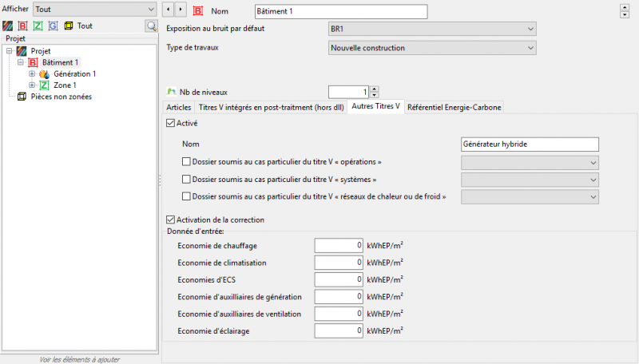The width and height of the screenshot is (639, 364).
Task: Open Exposition au bruit par défaut dropdown
Action: [432, 29]
